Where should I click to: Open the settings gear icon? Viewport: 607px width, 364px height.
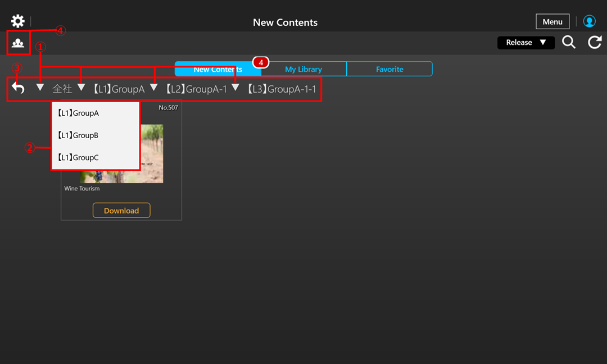point(17,21)
